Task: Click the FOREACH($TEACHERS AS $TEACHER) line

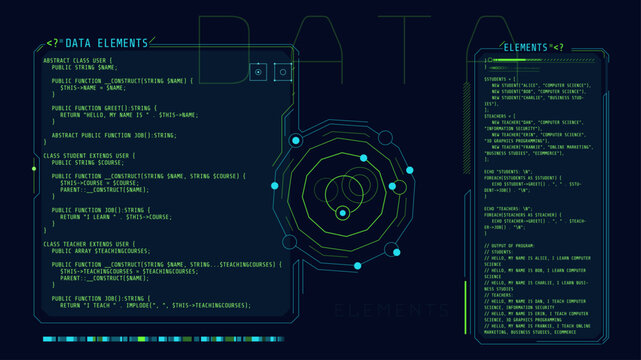Action: [x=523, y=215]
